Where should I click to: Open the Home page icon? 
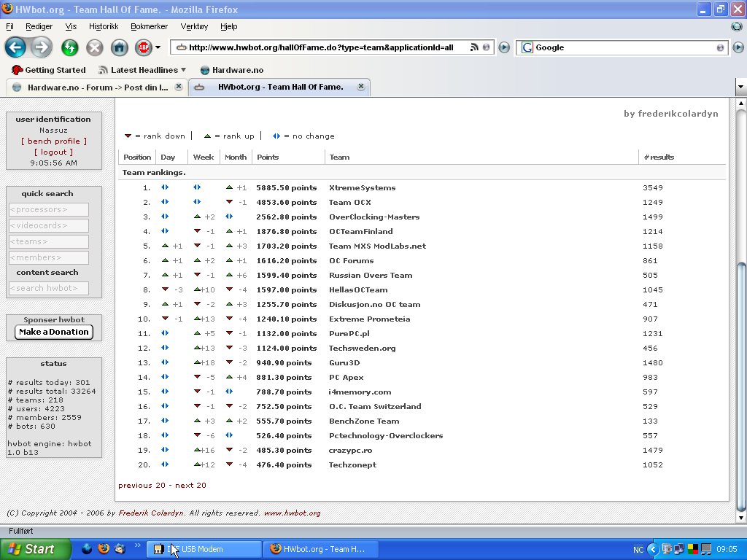(x=120, y=47)
